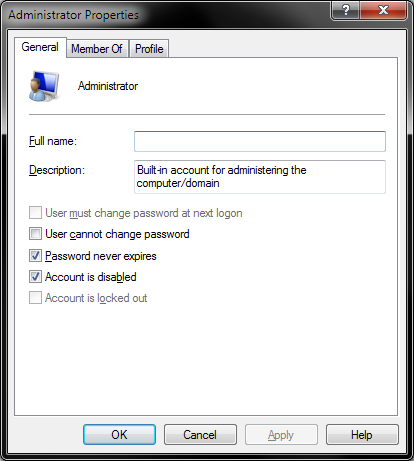Click the Description label
Image resolution: width=414 pixels, height=461 pixels.
coord(57,170)
